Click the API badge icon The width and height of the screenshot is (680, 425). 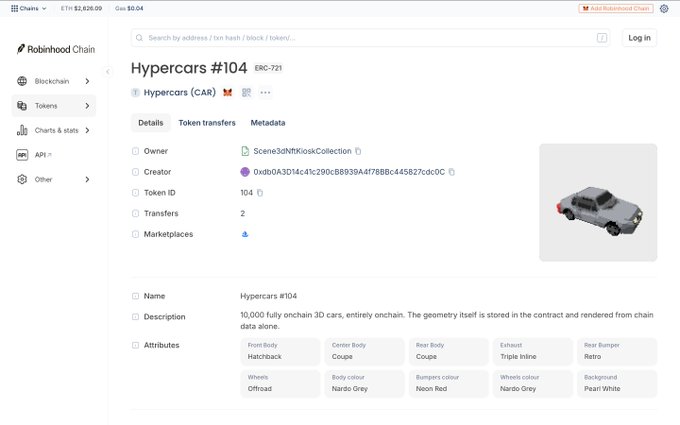pyautogui.click(x=22, y=155)
